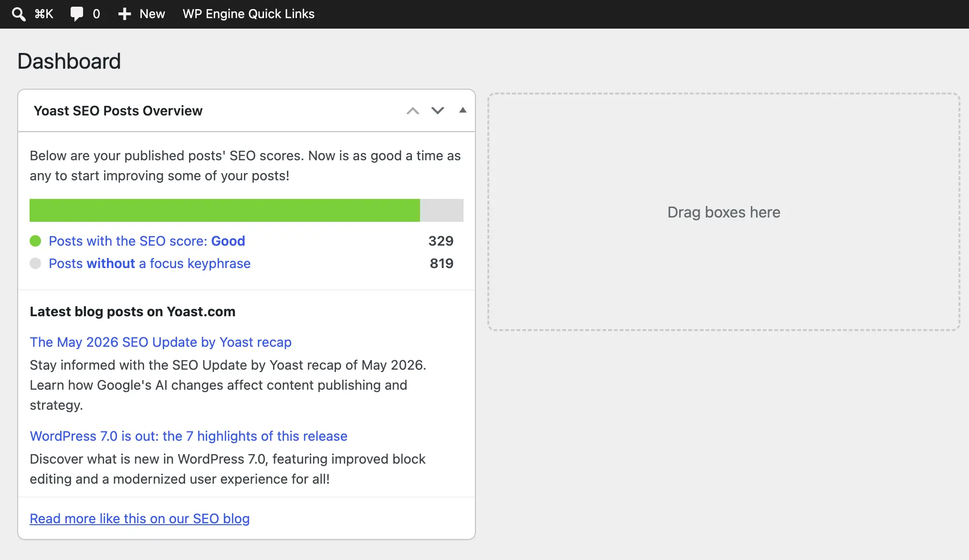The width and height of the screenshot is (969, 560).
Task: Click the plus icon next to New
Action: tap(124, 14)
